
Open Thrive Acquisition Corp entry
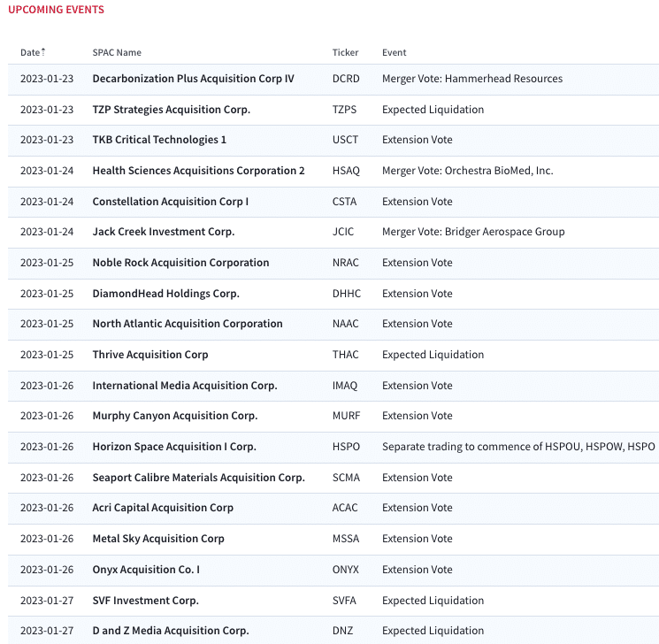click(150, 355)
